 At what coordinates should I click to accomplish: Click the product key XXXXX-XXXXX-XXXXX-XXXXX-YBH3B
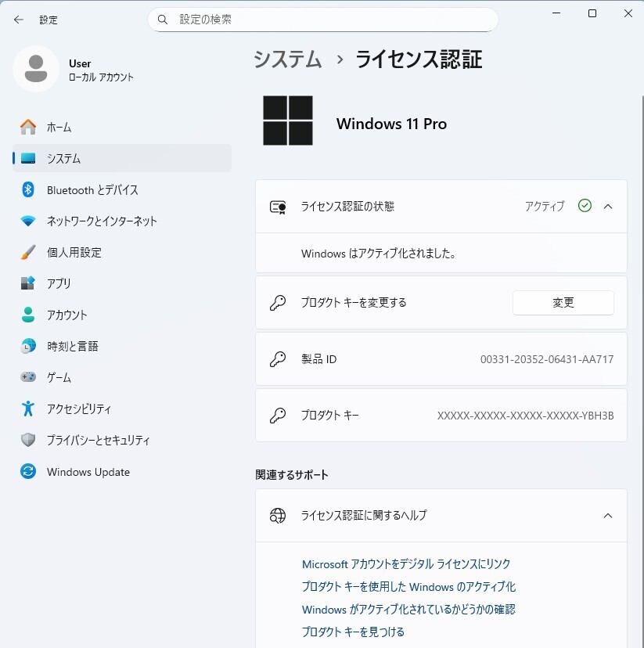525,416
